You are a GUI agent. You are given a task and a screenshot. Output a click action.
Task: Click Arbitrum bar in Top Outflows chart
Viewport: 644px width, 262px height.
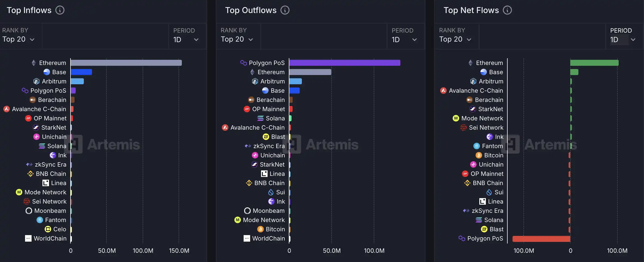coord(296,81)
